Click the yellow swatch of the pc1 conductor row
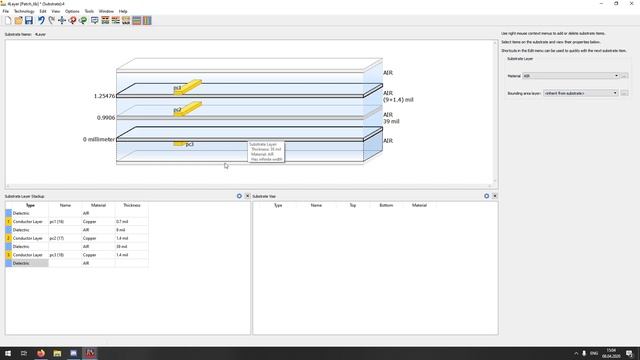The width and height of the screenshot is (640, 360). point(9,222)
